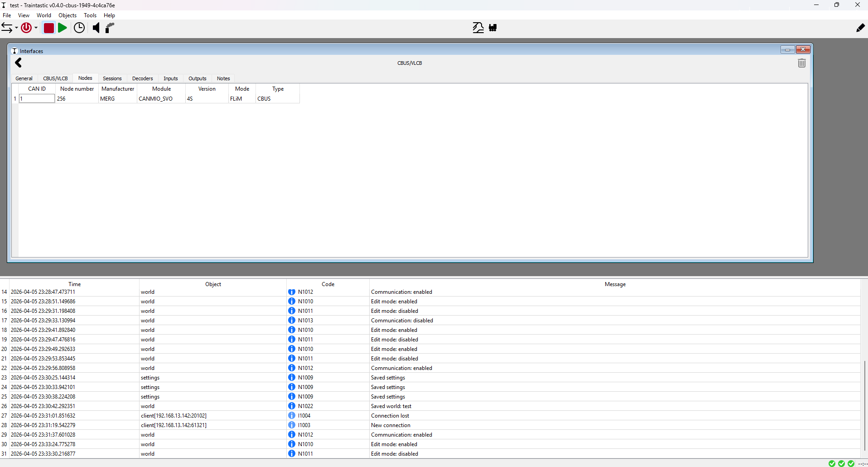The height and width of the screenshot is (467, 868).
Task: Switch to the Decoders tab
Action: (142, 78)
